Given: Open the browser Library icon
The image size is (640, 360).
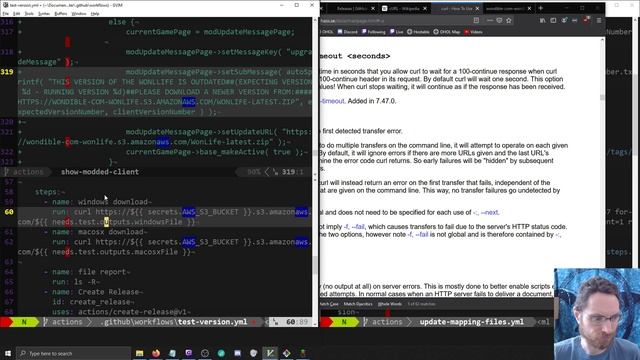Looking at the screenshot, I should (x=542, y=20).
